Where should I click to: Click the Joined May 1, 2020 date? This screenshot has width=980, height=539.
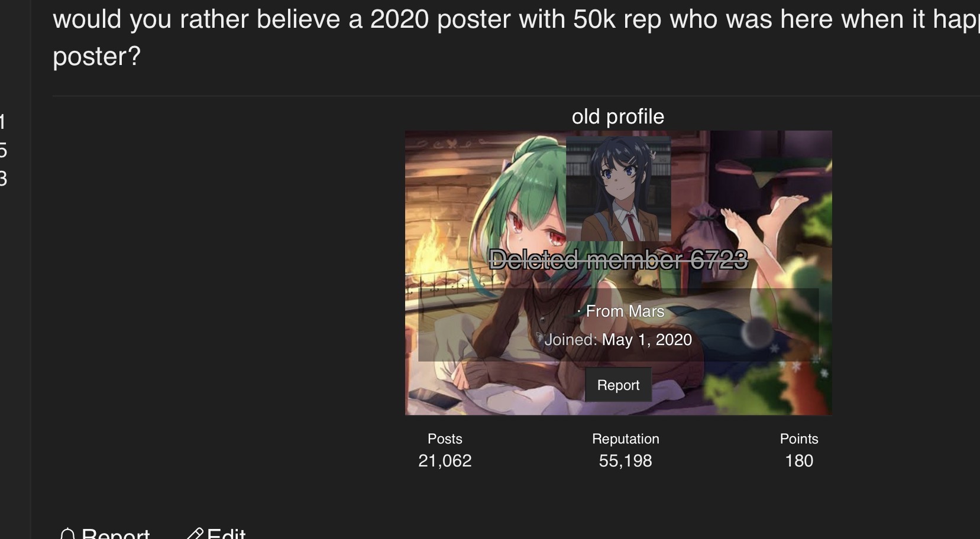pos(618,339)
